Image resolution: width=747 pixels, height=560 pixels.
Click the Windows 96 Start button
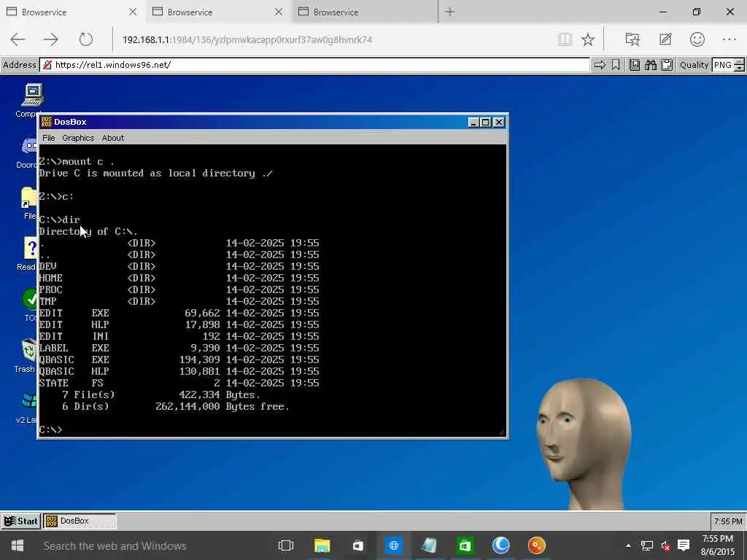click(20, 521)
